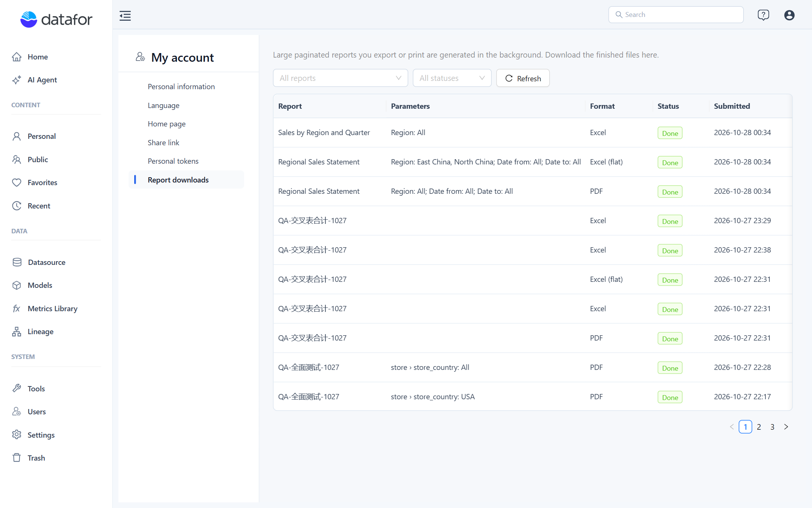The image size is (812, 508).
Task: Click the next page arrow
Action: click(x=786, y=427)
